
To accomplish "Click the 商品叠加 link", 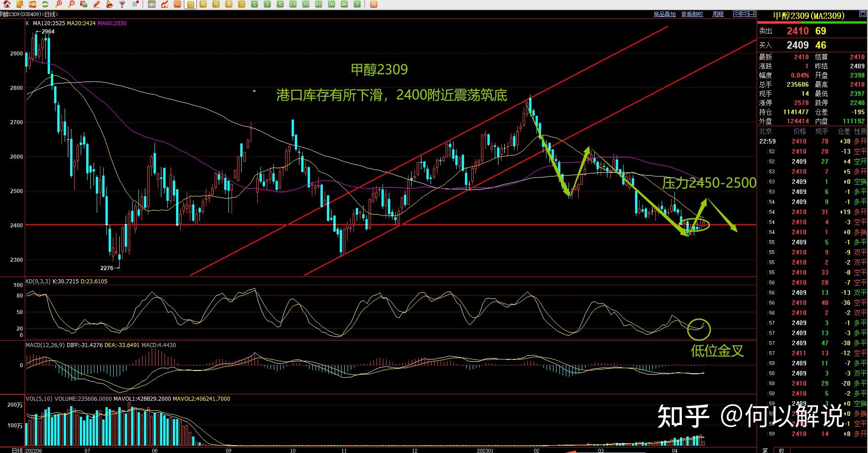I will (x=664, y=14).
